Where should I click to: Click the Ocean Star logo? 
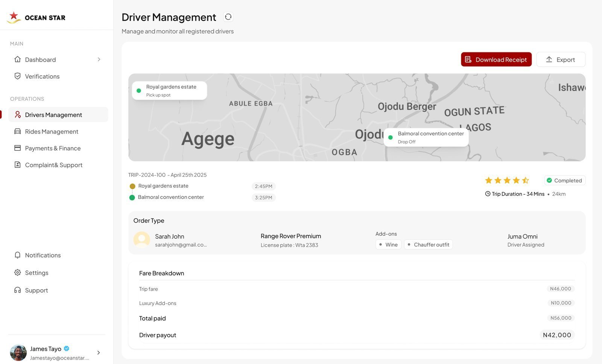[x=36, y=17]
